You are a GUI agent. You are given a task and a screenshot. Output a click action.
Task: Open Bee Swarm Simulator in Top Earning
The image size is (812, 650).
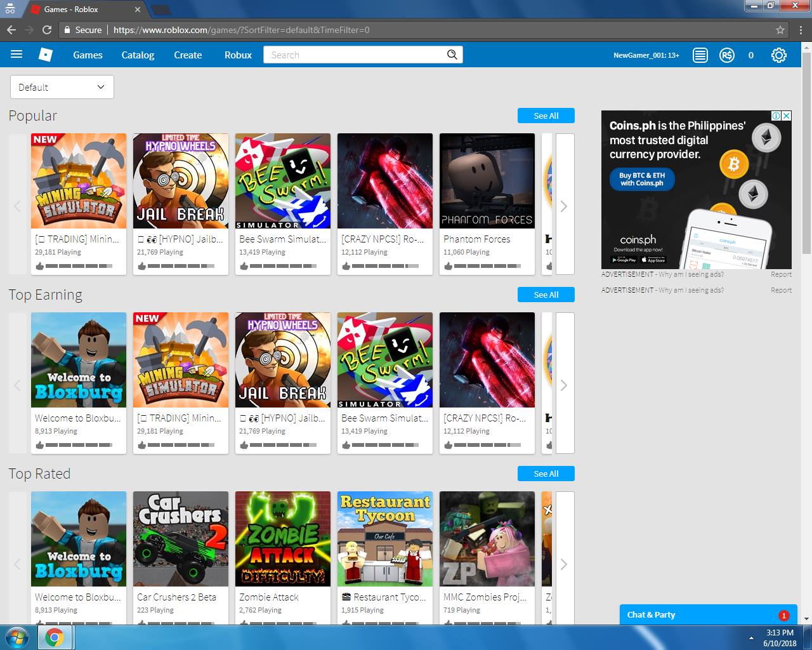point(385,360)
